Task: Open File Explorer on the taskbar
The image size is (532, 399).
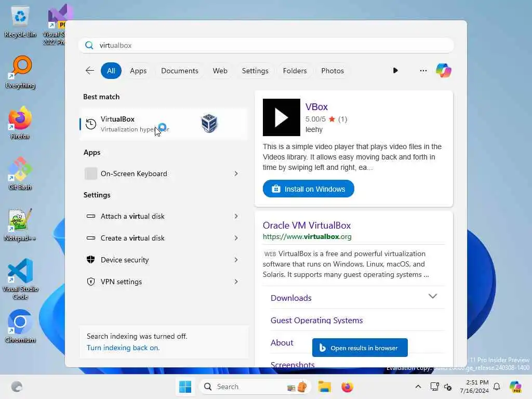Action: click(324, 387)
